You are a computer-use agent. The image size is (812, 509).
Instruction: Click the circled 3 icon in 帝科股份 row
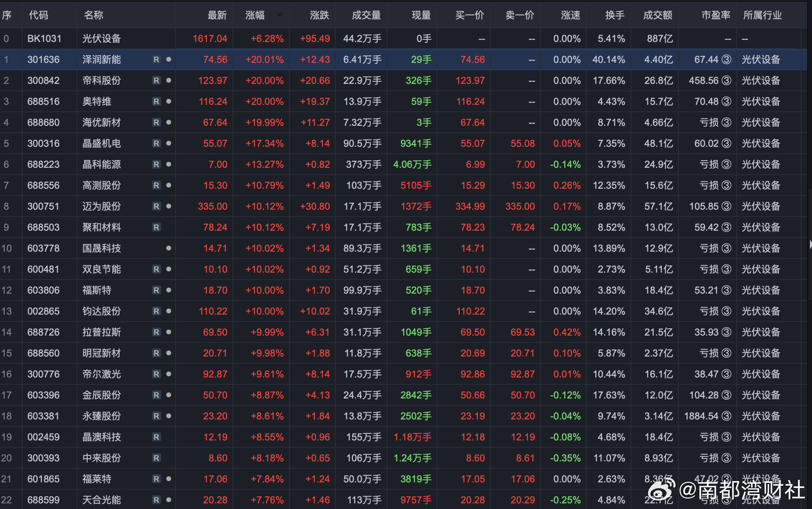click(726, 81)
